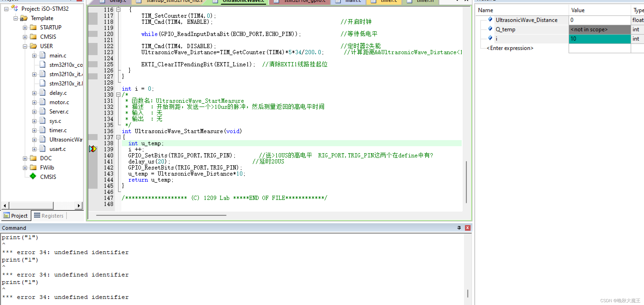Click right arrow of project panel scrollbar
Image resolution: width=644 pixels, height=305 pixels.
79,206
